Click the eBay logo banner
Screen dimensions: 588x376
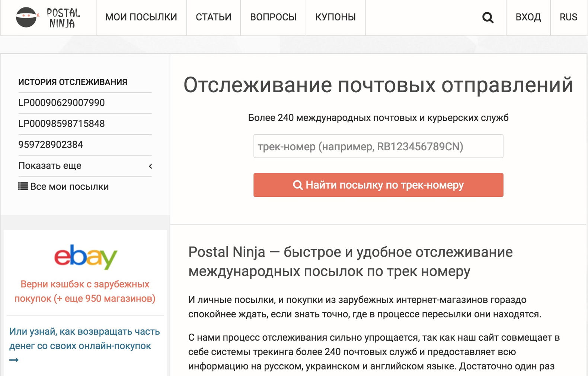point(85,257)
